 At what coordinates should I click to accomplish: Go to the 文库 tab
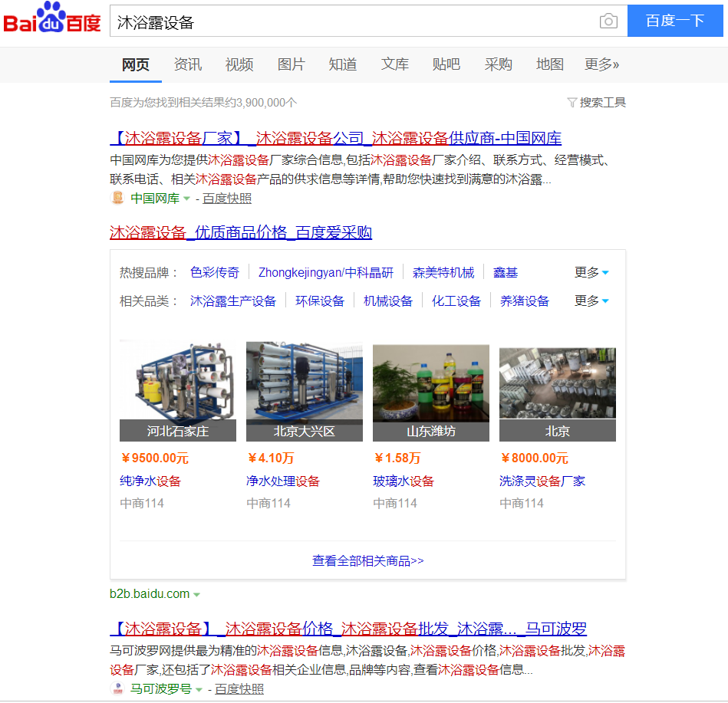[x=394, y=64]
